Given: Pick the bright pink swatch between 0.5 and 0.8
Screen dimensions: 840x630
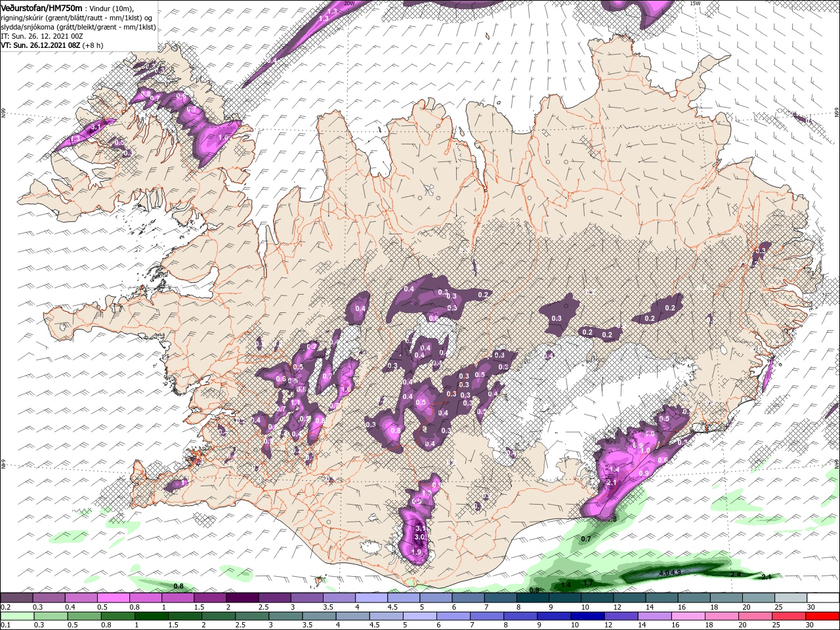Looking at the screenshot, I should pos(113,598).
